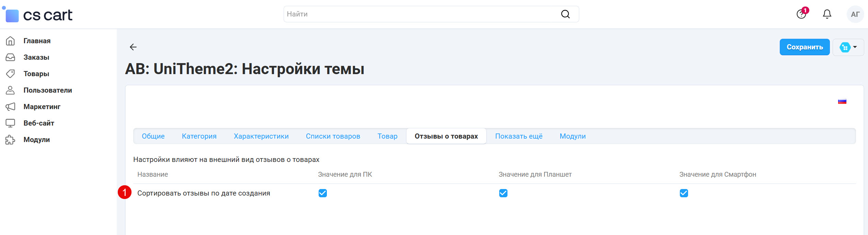Click the CS-Cart logo
Screen dimensions: 868x235
(38, 15)
